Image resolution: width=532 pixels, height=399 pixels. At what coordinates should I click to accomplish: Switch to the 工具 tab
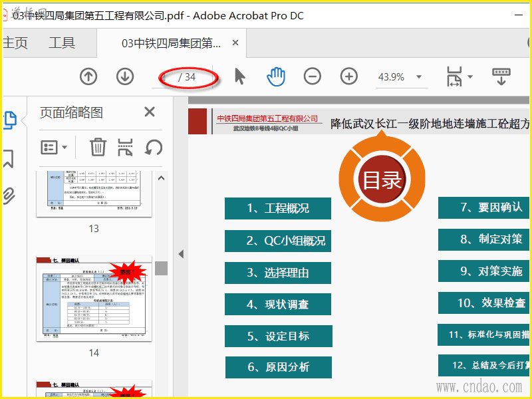[62, 43]
